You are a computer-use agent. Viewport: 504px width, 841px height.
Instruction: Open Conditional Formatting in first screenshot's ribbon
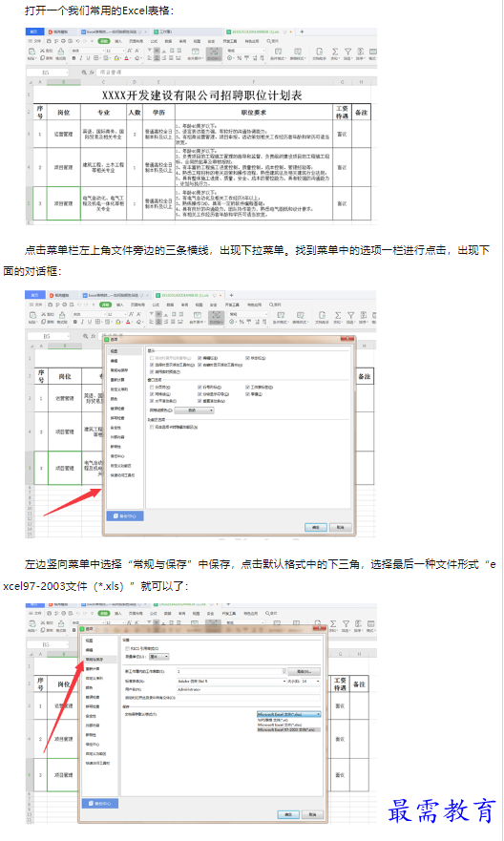279,51
